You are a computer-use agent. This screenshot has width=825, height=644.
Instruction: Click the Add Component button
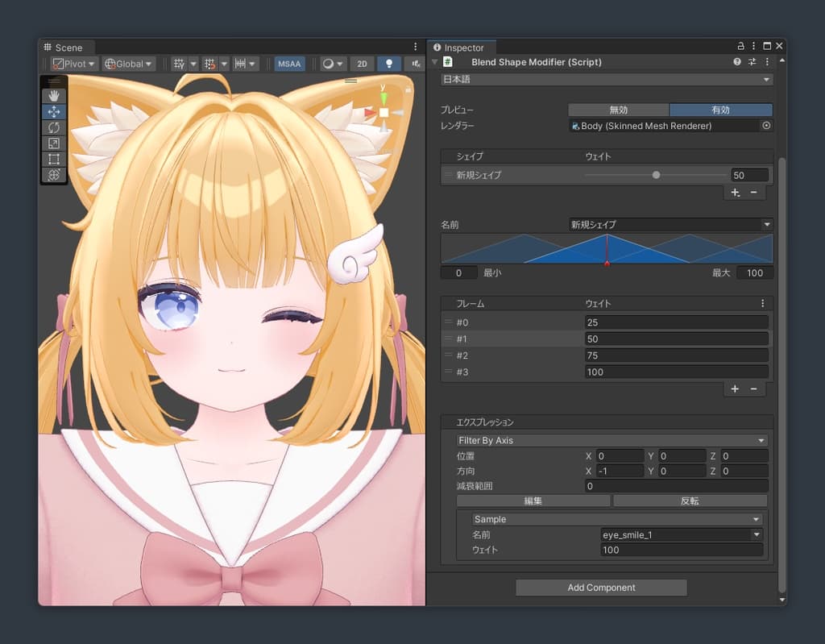point(601,588)
